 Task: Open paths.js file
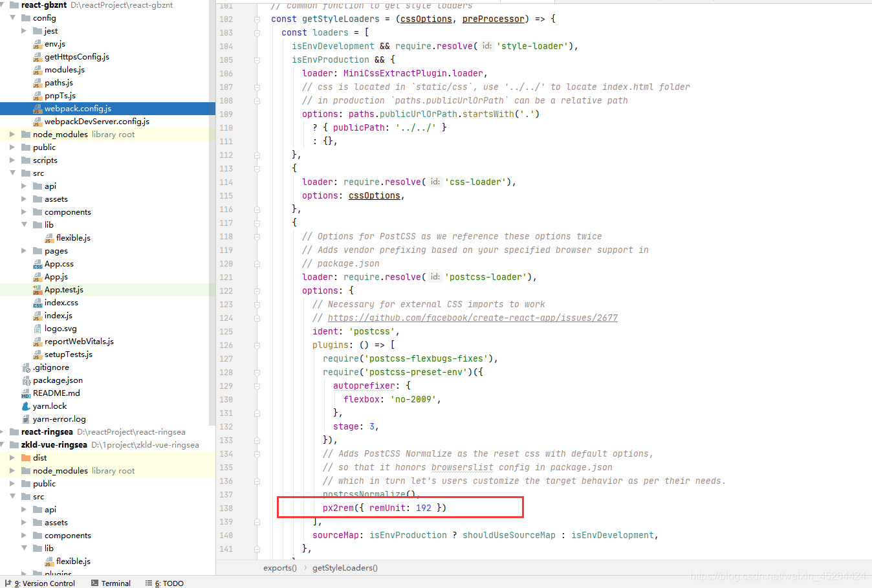click(x=59, y=83)
